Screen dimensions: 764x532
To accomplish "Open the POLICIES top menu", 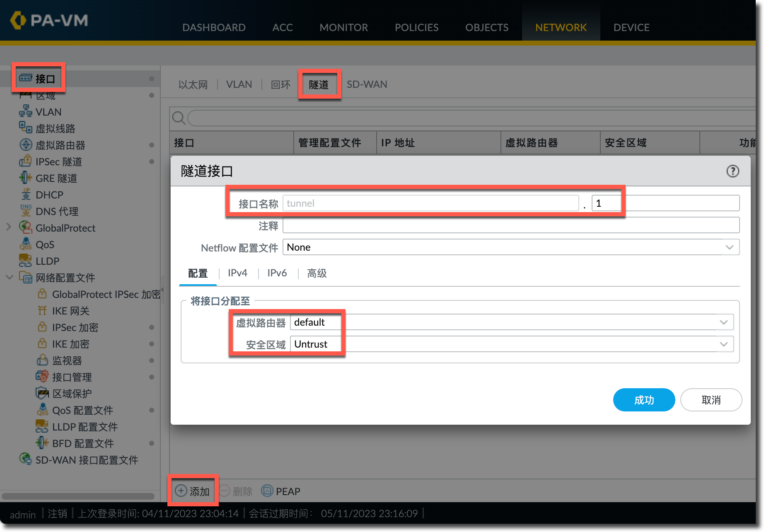I will (x=416, y=27).
